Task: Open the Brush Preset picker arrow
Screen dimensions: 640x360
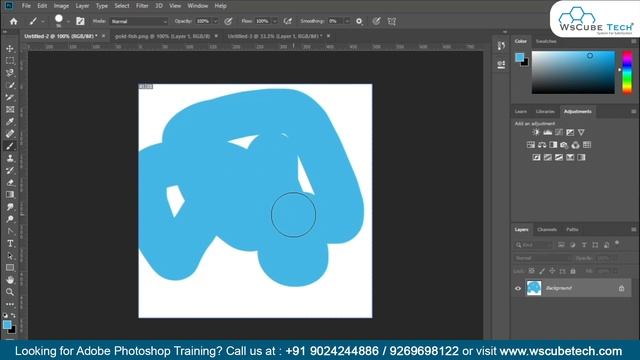Action: pyautogui.click(x=68, y=21)
